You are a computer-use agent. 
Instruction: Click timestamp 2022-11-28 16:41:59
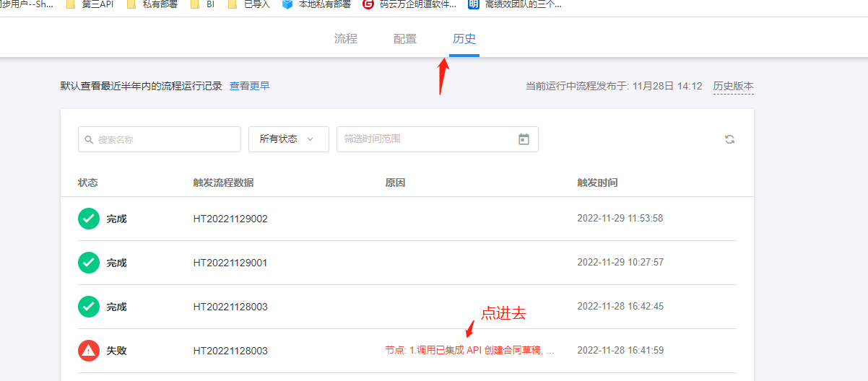(620, 351)
